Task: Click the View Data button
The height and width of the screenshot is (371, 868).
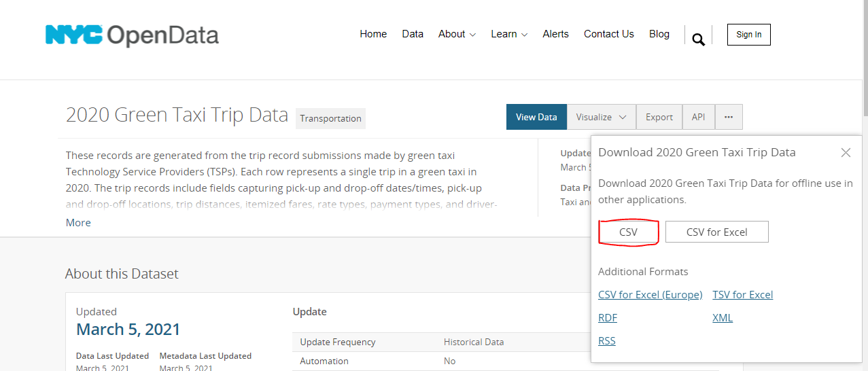Action: [x=536, y=117]
